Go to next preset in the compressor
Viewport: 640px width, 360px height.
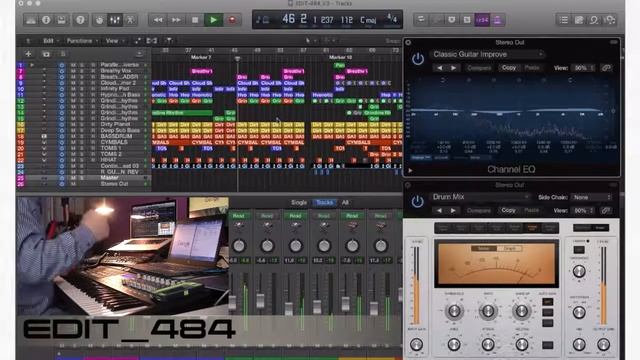[453, 210]
